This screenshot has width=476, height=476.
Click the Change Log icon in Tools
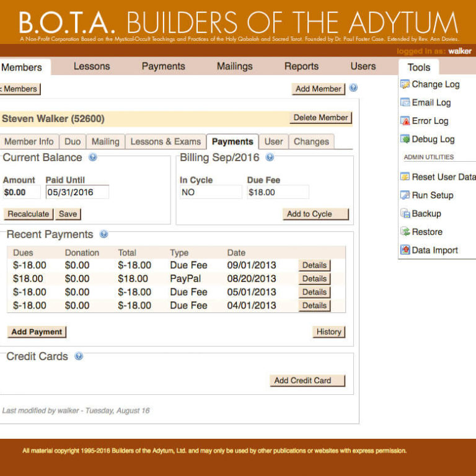tap(405, 84)
